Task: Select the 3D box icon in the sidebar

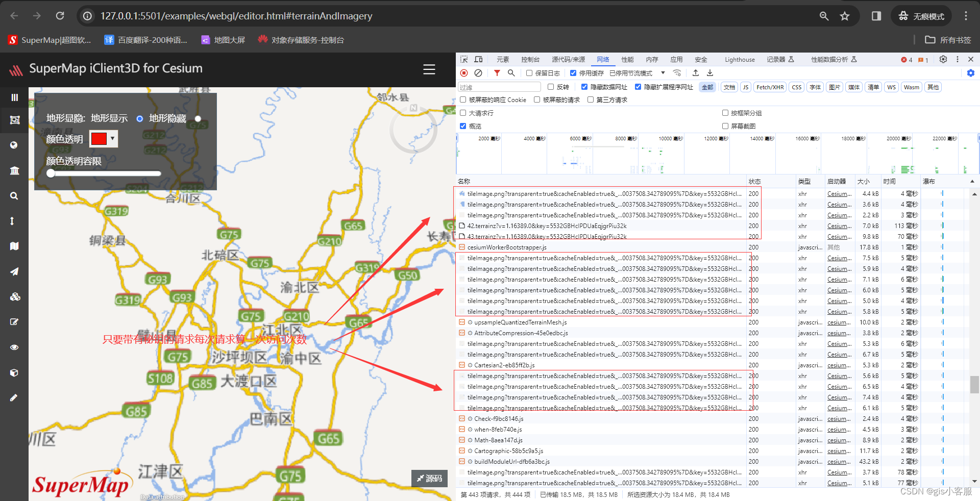Action: [14, 372]
